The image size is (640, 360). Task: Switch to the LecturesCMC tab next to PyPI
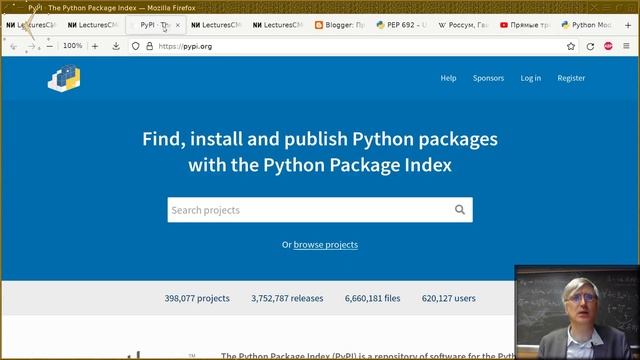coord(216,25)
